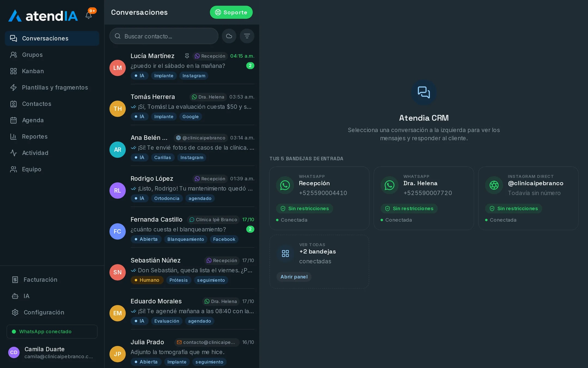The height and width of the screenshot is (368, 588).
Task: Click the Instagram icon on the @clinicaipebranco card
Action: 494,185
